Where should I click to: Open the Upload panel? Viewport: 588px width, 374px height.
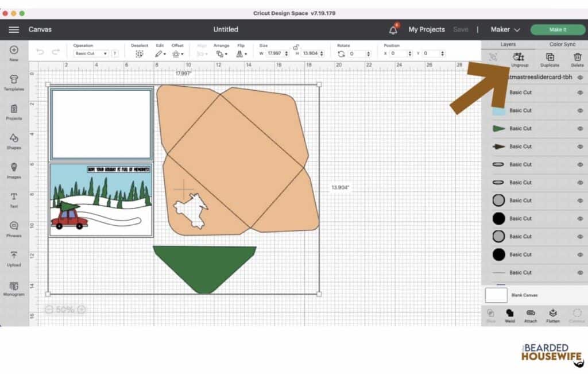(x=14, y=258)
